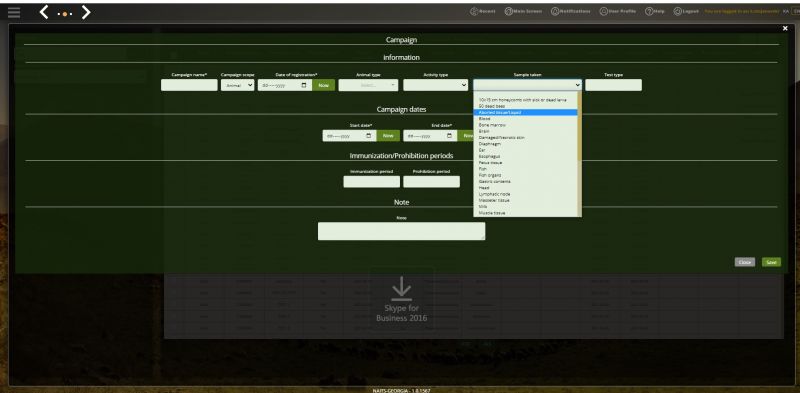This screenshot has height=393, width=800.
Task: Open the hamburger menu
Action: click(x=14, y=13)
